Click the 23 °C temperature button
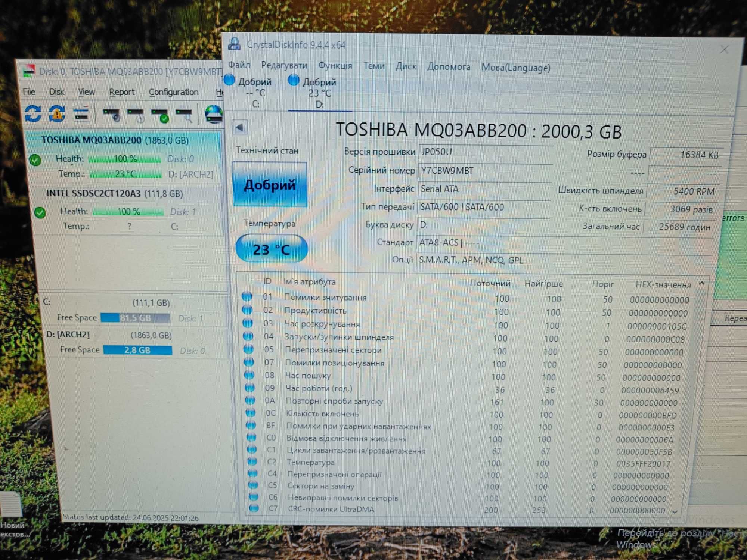The height and width of the screenshot is (560, 747). click(x=272, y=249)
